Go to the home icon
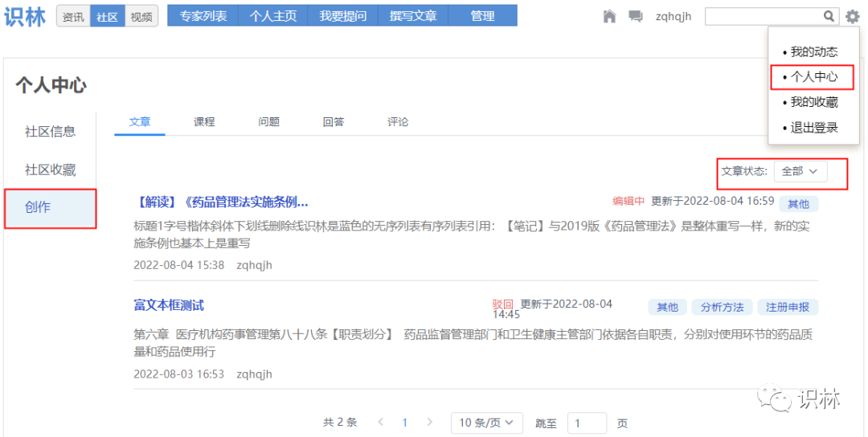This screenshot has height=437, width=868. point(609,17)
